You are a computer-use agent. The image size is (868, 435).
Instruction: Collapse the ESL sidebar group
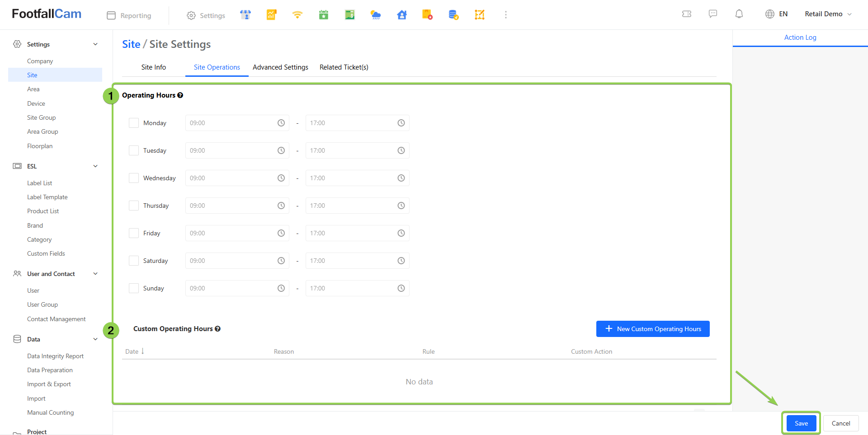(x=95, y=166)
